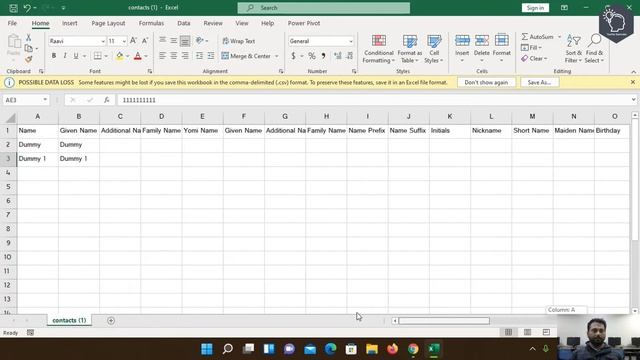
Task: Click the Name Box showing AE3
Action: point(25,100)
